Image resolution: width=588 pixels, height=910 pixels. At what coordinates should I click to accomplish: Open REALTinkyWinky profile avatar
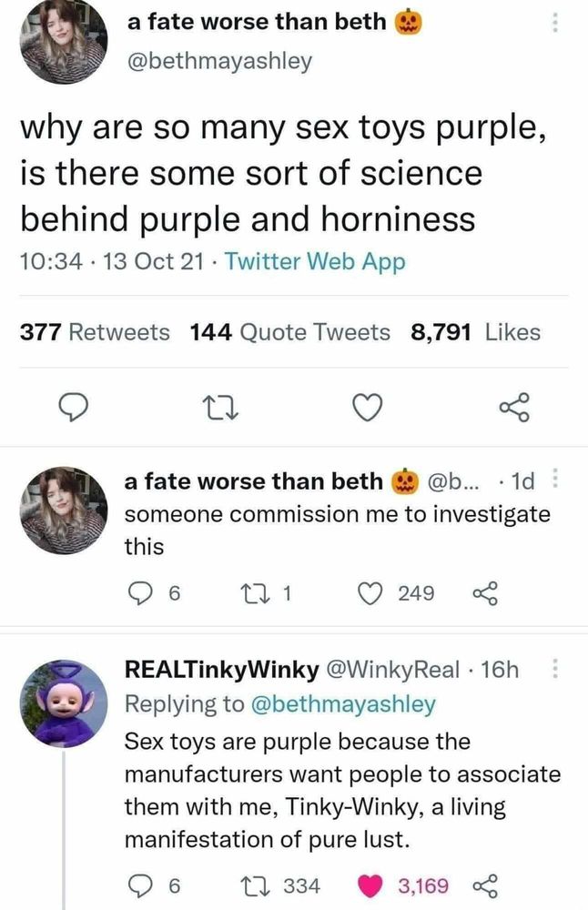[x=64, y=703]
